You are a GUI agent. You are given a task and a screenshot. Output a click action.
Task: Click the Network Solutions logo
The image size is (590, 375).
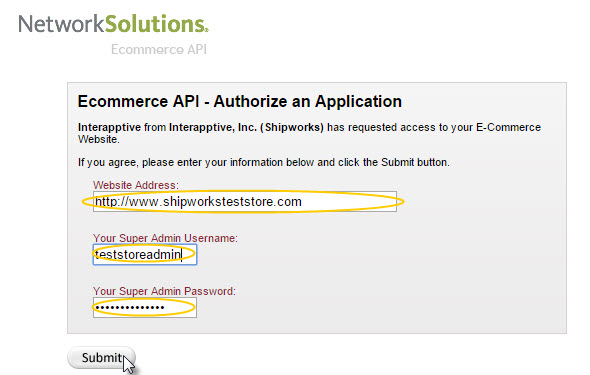coord(113,24)
